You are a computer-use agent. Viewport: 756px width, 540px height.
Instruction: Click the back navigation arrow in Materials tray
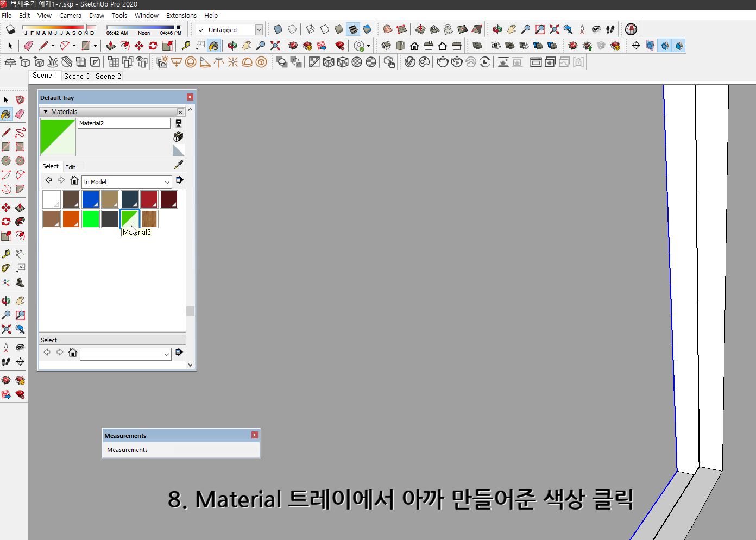tap(48, 180)
